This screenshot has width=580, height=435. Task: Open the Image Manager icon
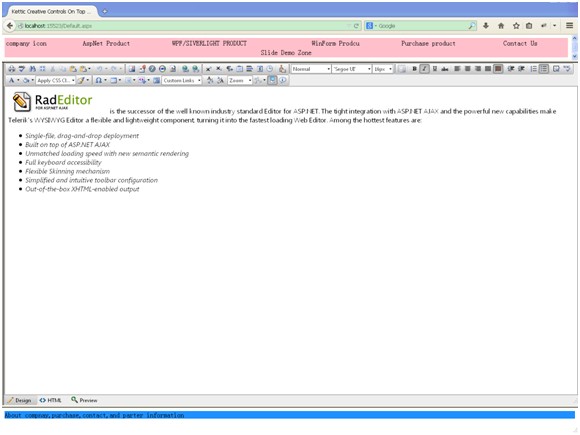click(132, 69)
